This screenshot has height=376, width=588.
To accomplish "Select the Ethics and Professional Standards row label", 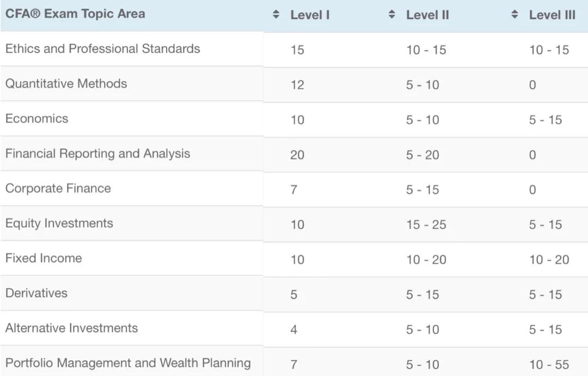I will click(103, 48).
